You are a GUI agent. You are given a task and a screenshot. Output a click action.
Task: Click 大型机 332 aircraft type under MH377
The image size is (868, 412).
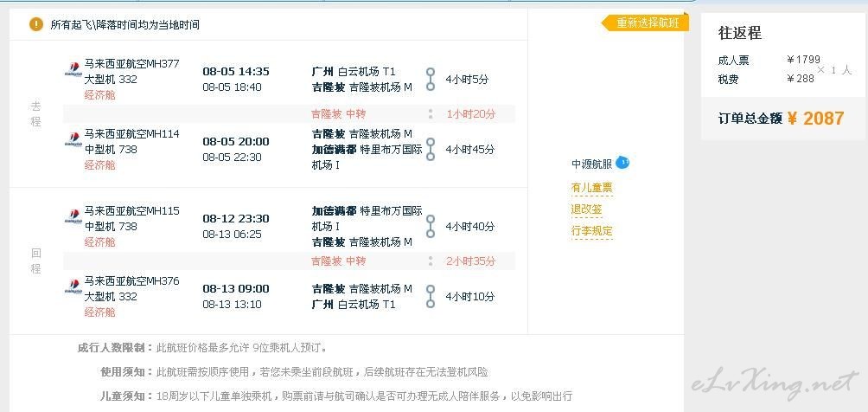tap(111, 80)
